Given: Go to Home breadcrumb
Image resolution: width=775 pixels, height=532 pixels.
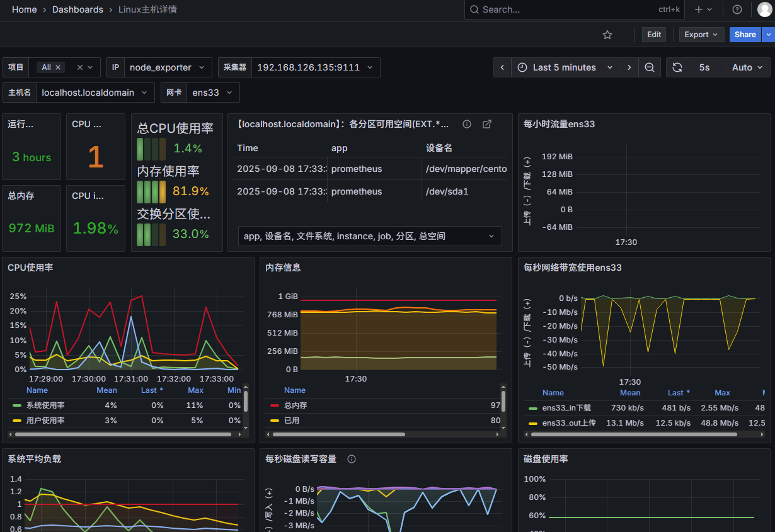Looking at the screenshot, I should (24, 9).
